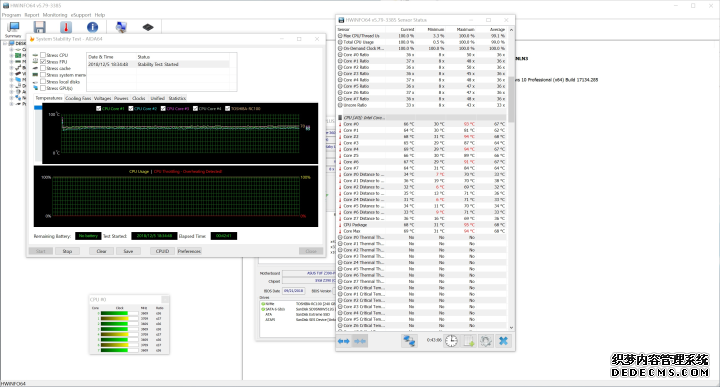Toggle CPU Core #4 graph checkbox
720x387 pixels.
195,109
